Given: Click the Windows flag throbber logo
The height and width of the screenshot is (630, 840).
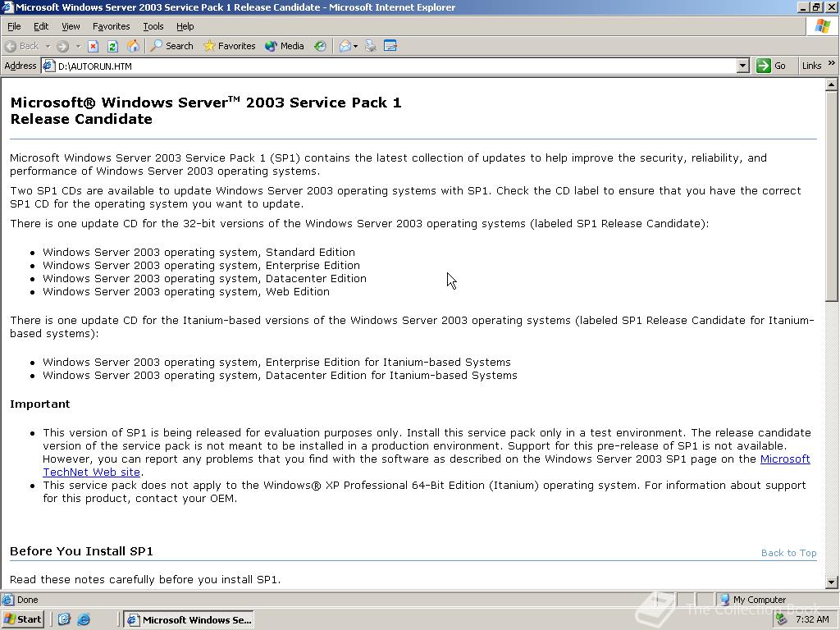Looking at the screenshot, I should point(823,26).
